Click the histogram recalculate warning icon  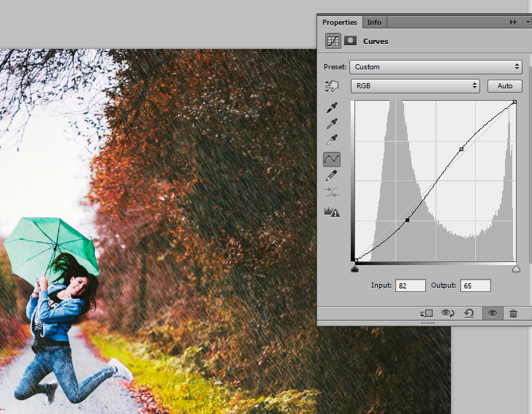click(x=332, y=212)
